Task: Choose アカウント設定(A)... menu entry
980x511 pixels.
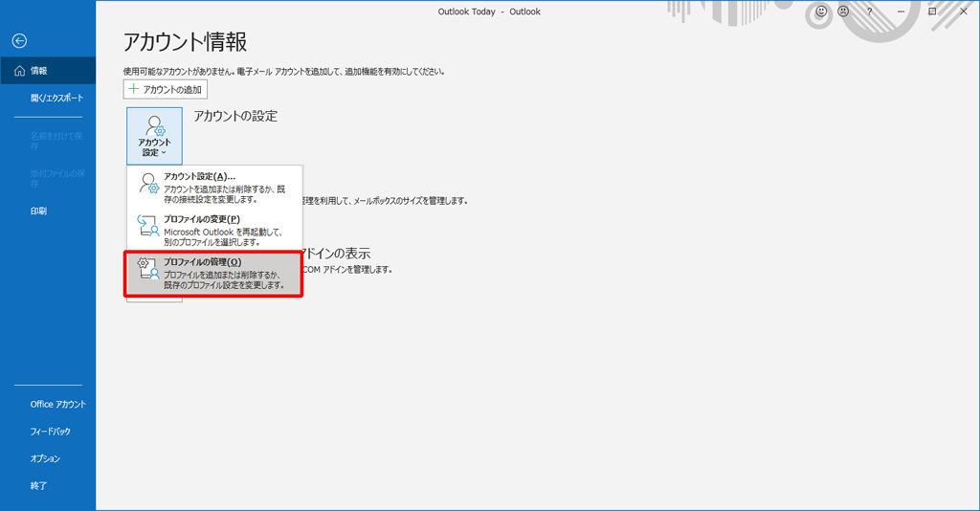Action: click(x=214, y=188)
